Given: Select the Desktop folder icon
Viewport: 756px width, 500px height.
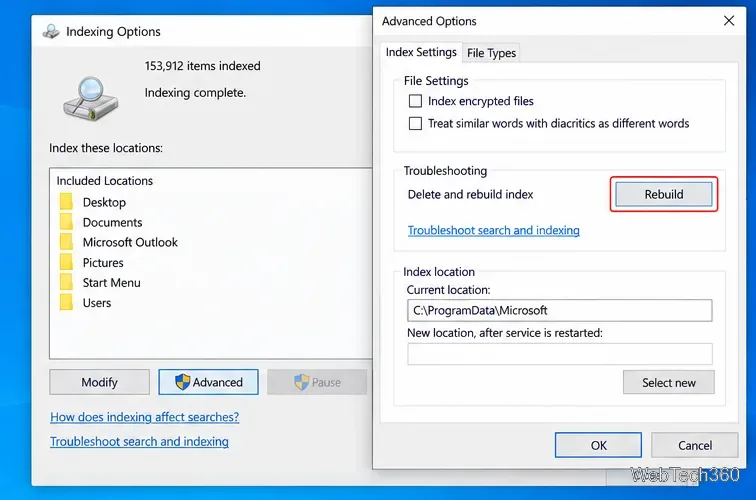Looking at the screenshot, I should click(67, 202).
